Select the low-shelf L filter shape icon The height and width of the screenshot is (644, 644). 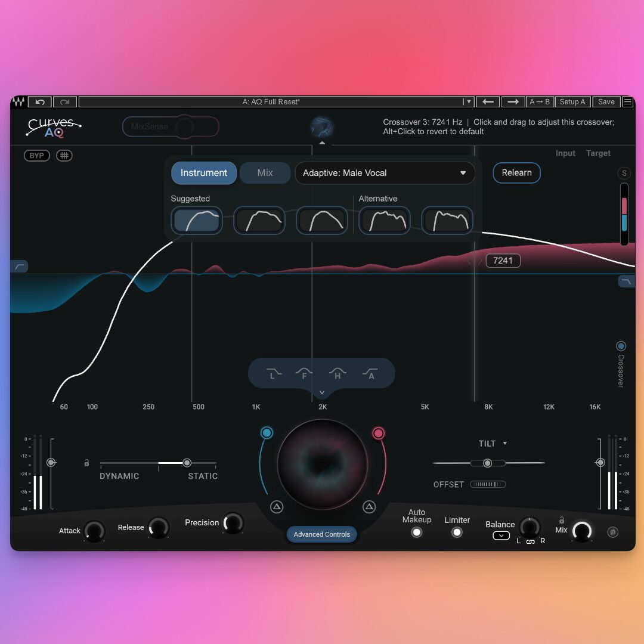[273, 374]
